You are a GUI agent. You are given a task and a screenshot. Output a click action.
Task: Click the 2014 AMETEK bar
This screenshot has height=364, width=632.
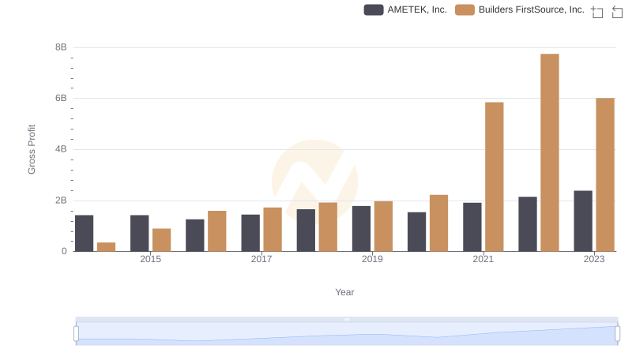click(x=85, y=234)
